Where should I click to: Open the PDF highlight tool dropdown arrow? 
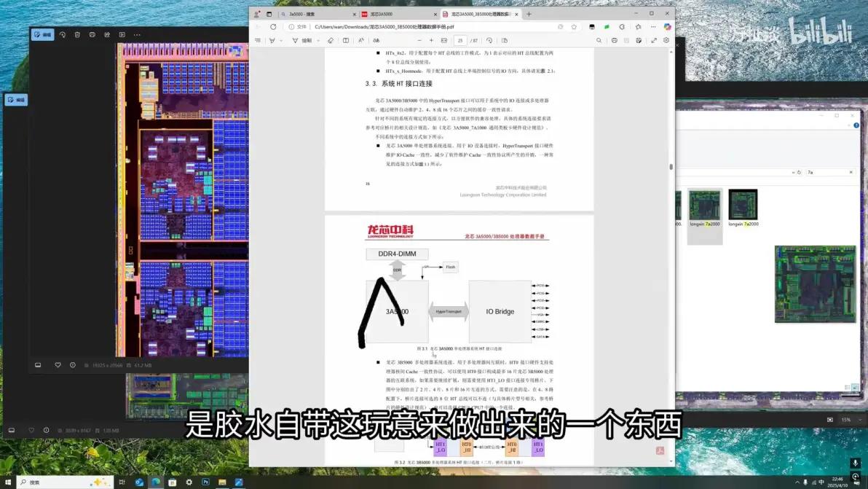pos(281,40)
